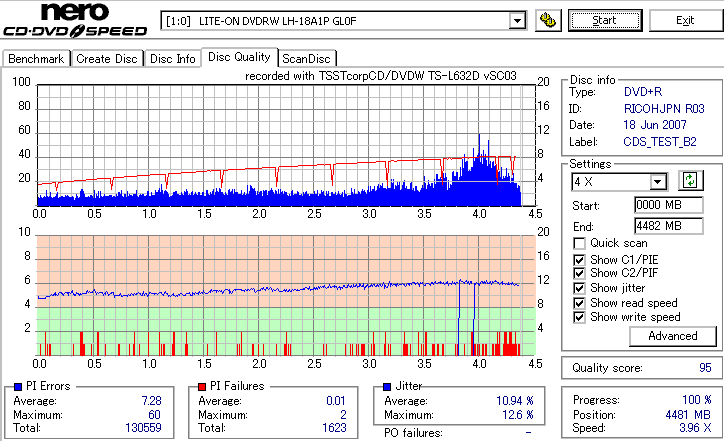Uncheck Show jitter
Image resolution: width=724 pixels, height=441 pixels.
[579, 288]
